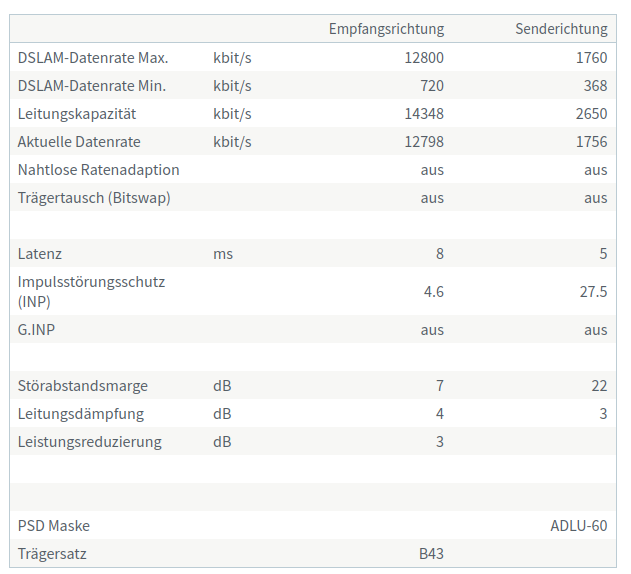Click the 1760 max send rate value

pyautogui.click(x=592, y=58)
